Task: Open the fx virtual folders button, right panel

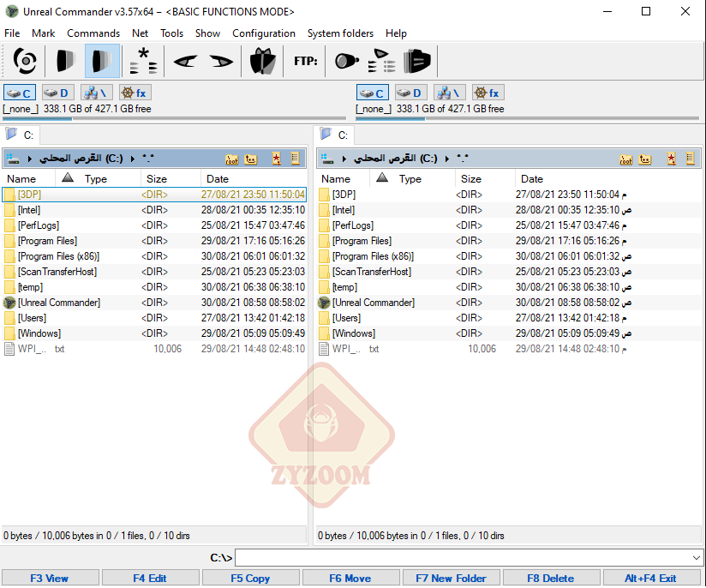Action: point(488,93)
